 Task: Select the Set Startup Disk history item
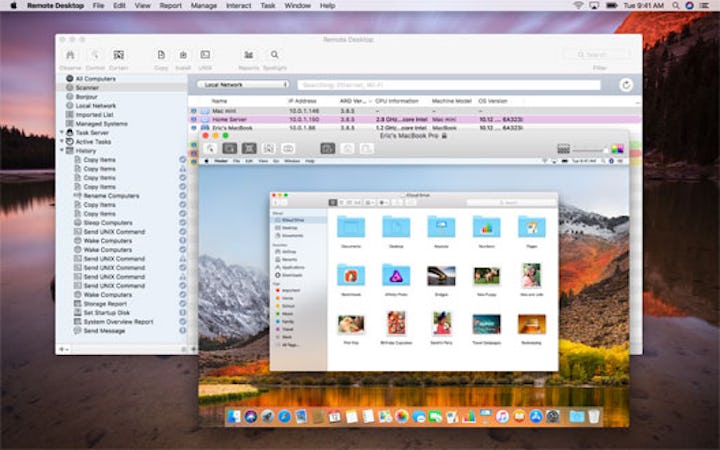(107, 313)
